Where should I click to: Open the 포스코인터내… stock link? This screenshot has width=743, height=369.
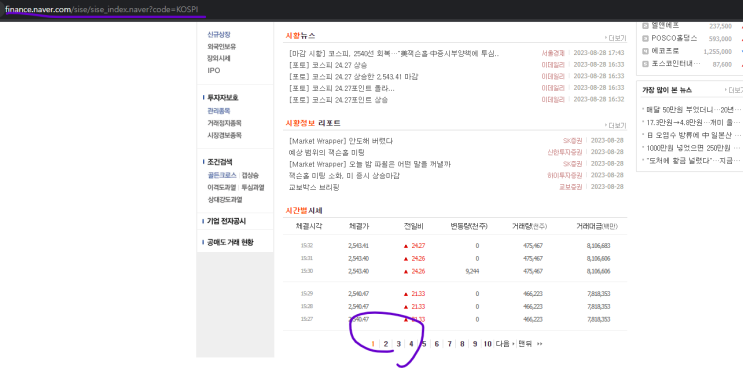point(675,64)
